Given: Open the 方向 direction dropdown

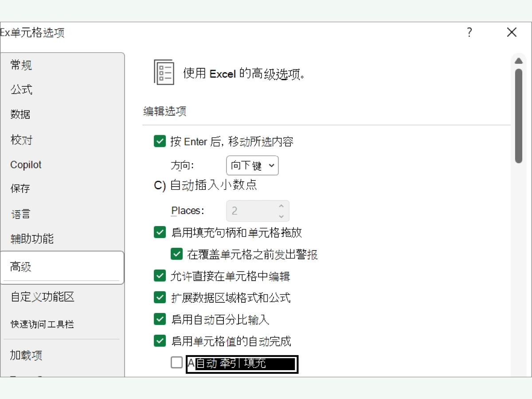Looking at the screenshot, I should tap(252, 166).
